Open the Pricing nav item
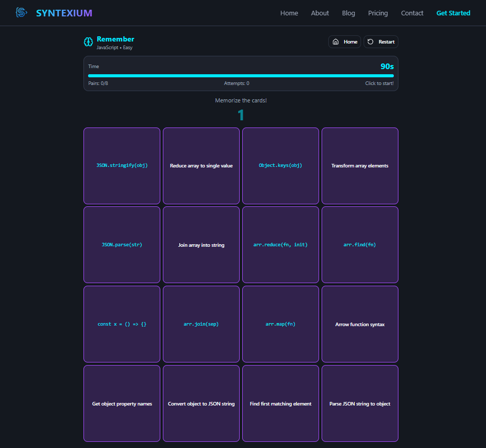 tap(378, 13)
